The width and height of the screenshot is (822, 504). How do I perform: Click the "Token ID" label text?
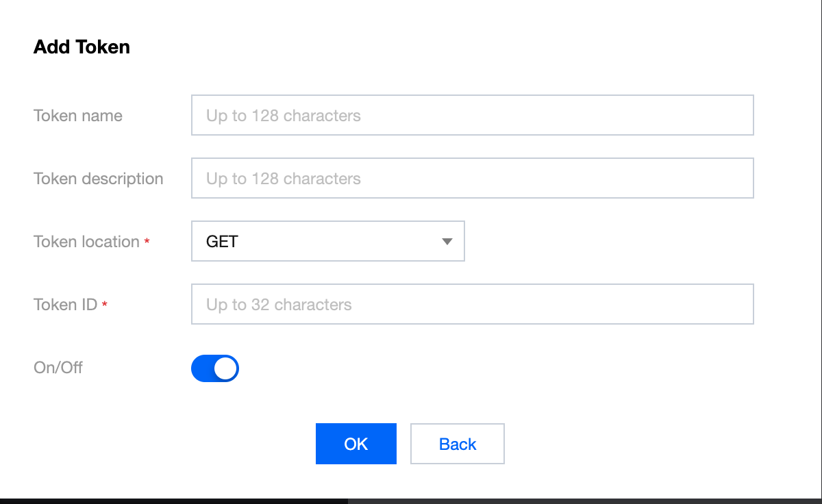65,305
